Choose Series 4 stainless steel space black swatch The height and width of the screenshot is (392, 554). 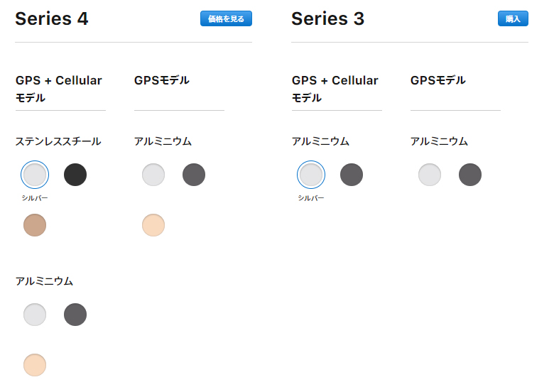click(x=75, y=175)
